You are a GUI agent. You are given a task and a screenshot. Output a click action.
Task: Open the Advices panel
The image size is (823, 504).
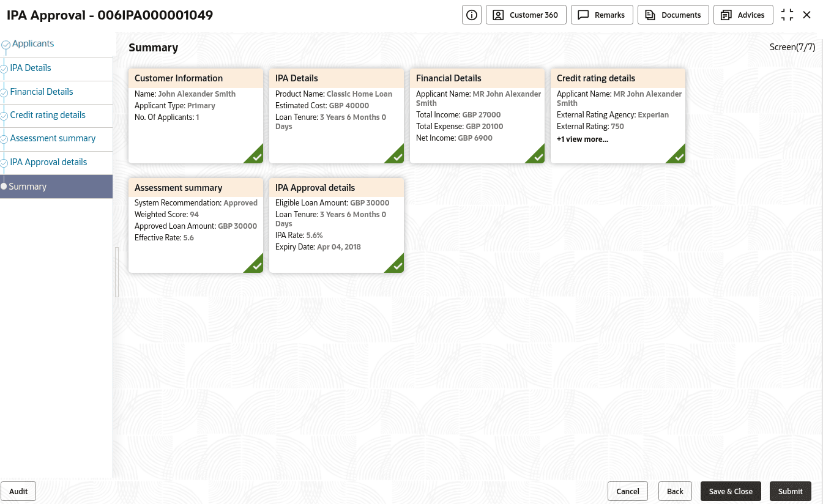743,15
